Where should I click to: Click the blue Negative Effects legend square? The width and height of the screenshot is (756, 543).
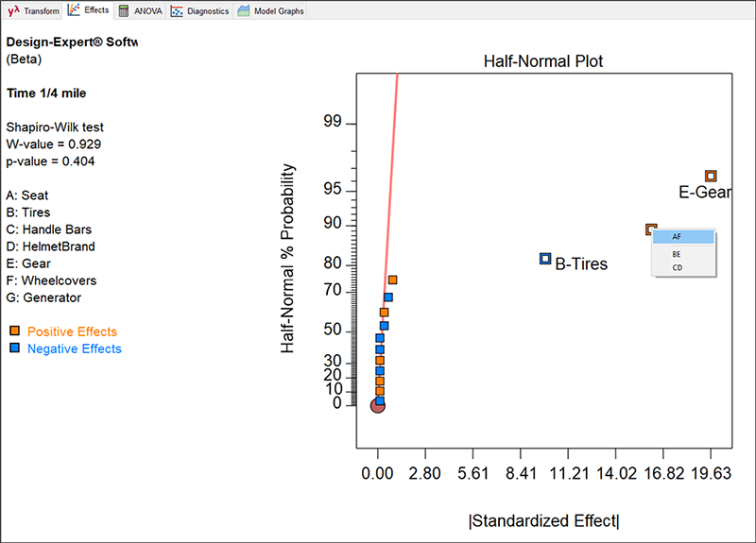click(x=14, y=348)
